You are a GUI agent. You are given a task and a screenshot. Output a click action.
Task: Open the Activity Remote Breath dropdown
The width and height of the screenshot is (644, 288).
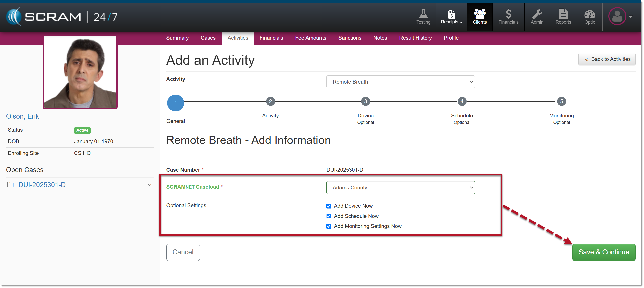(x=400, y=82)
